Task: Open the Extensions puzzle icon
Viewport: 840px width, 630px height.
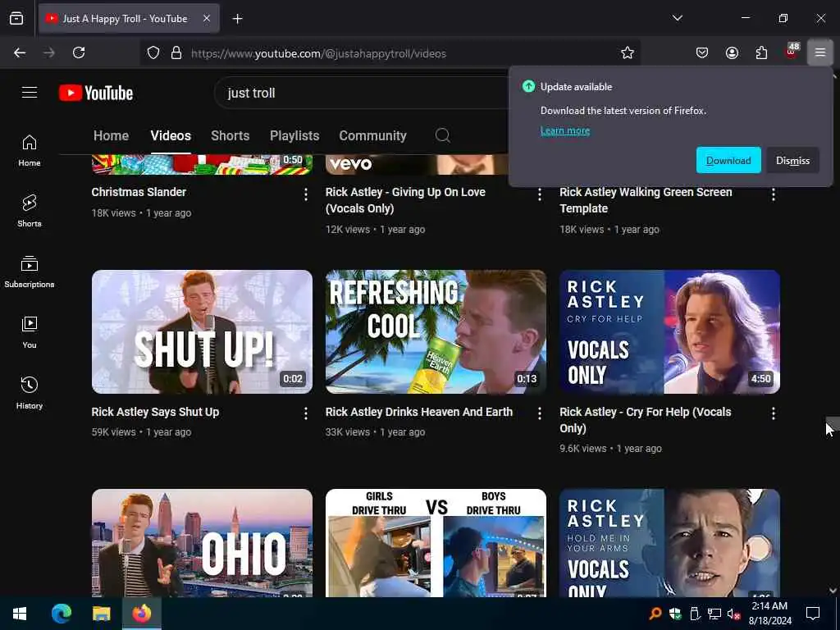Action: pyautogui.click(x=761, y=52)
